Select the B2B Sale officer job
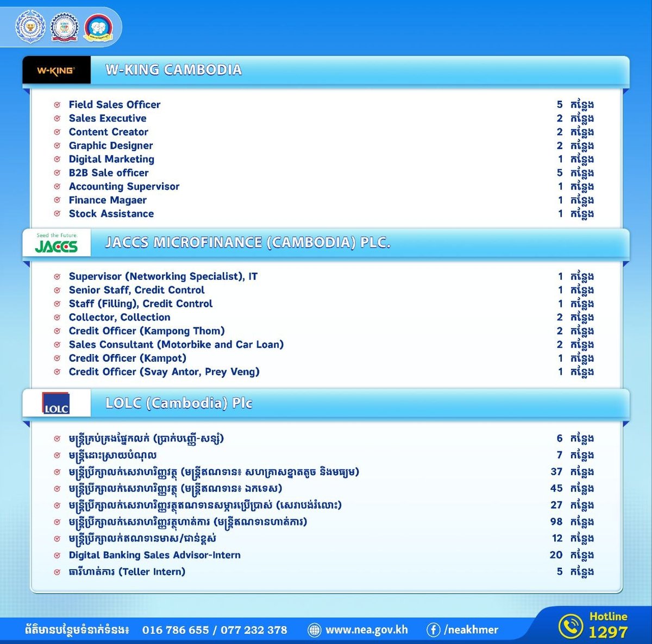 tap(109, 173)
